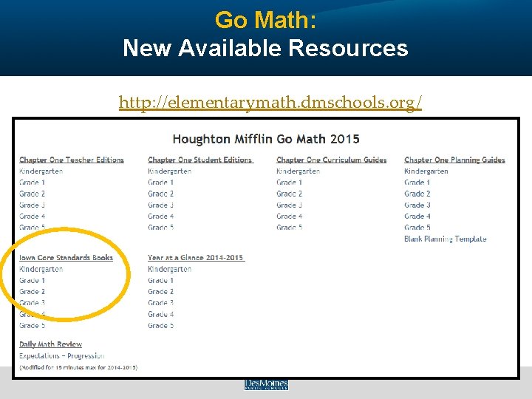Open Kindergarten under Chapter One Planning Guides
Screen dimensions: 532x399
tap(426, 171)
